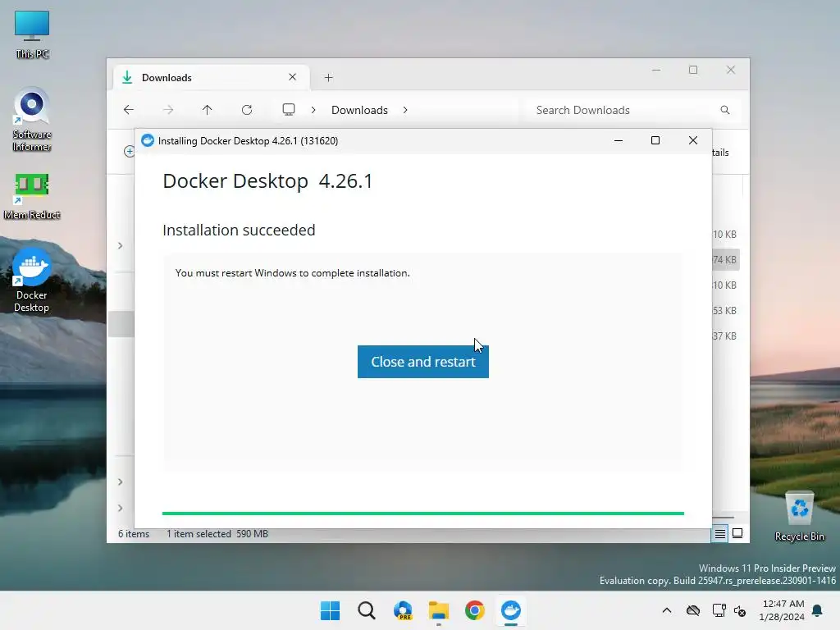840x630 pixels.
Task: Open the clock and date flyout
Action: point(782,610)
